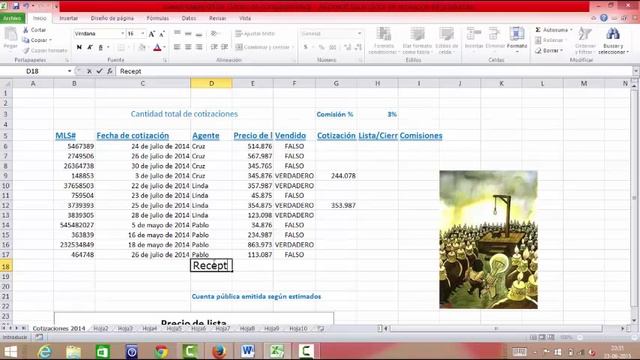Select the Hoja2 sheet tab
Image resolution: width=640 pixels, height=360 pixels.
click(x=101, y=328)
